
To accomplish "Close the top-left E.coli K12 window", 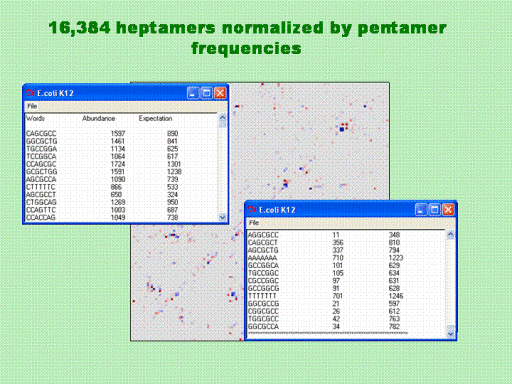I will [x=220, y=93].
